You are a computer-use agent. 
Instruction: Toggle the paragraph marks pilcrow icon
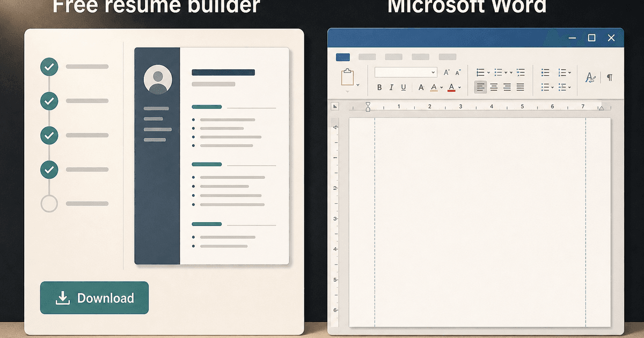coord(610,77)
